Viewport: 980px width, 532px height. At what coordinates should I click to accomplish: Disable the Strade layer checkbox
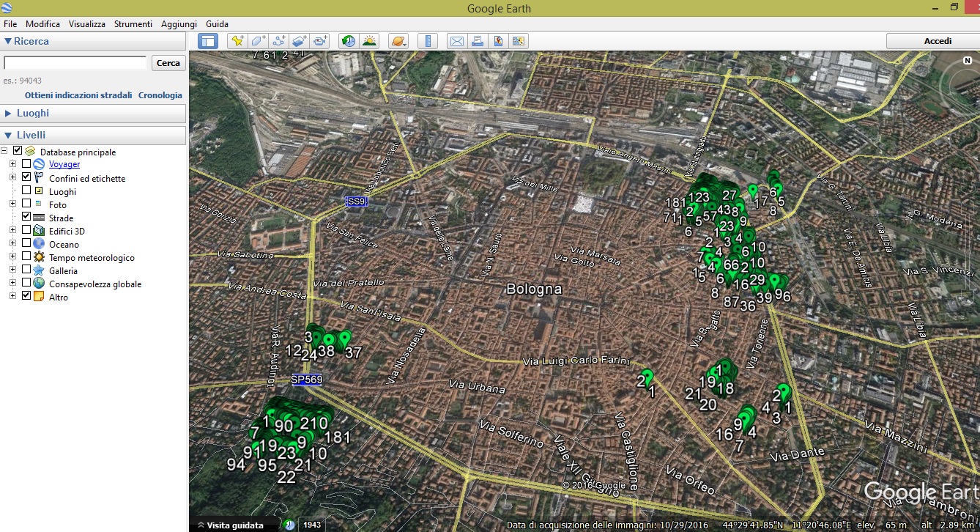click(26, 217)
